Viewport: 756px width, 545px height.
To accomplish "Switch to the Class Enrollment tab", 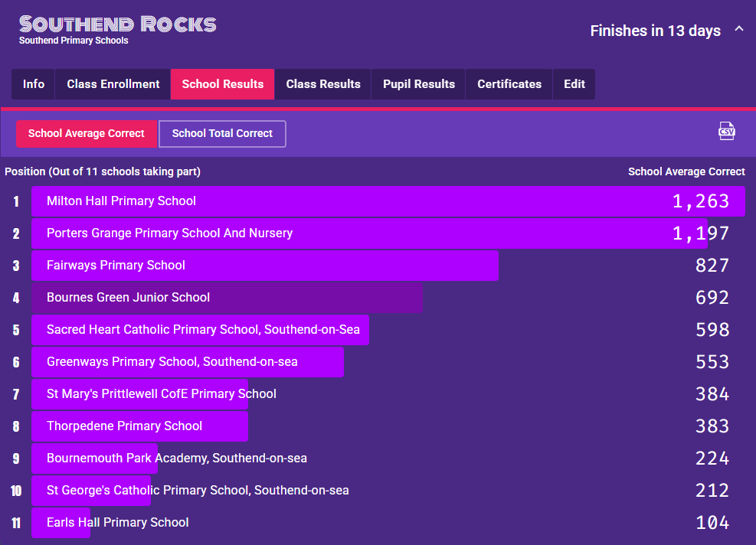I will (113, 84).
